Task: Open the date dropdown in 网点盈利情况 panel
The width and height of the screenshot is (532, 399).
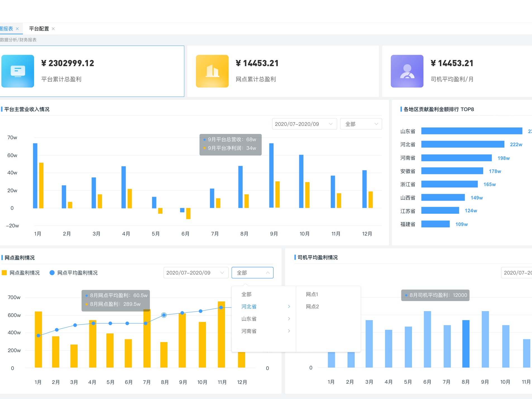Action: (x=196, y=273)
